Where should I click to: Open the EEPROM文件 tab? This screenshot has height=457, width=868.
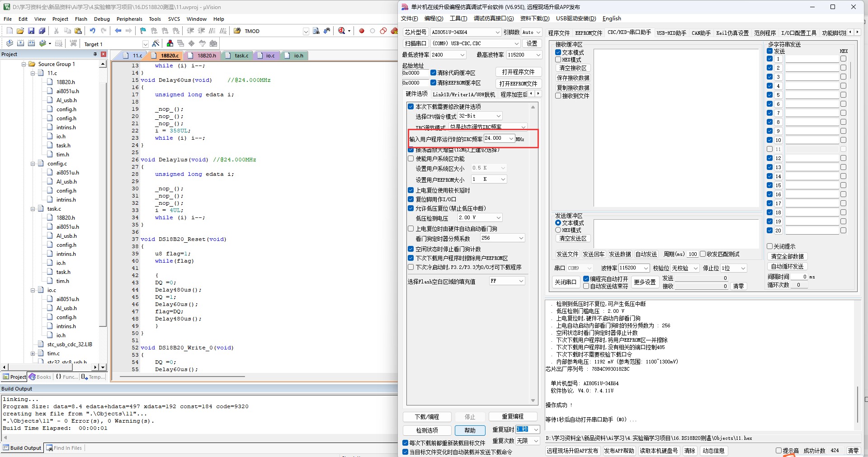589,33
